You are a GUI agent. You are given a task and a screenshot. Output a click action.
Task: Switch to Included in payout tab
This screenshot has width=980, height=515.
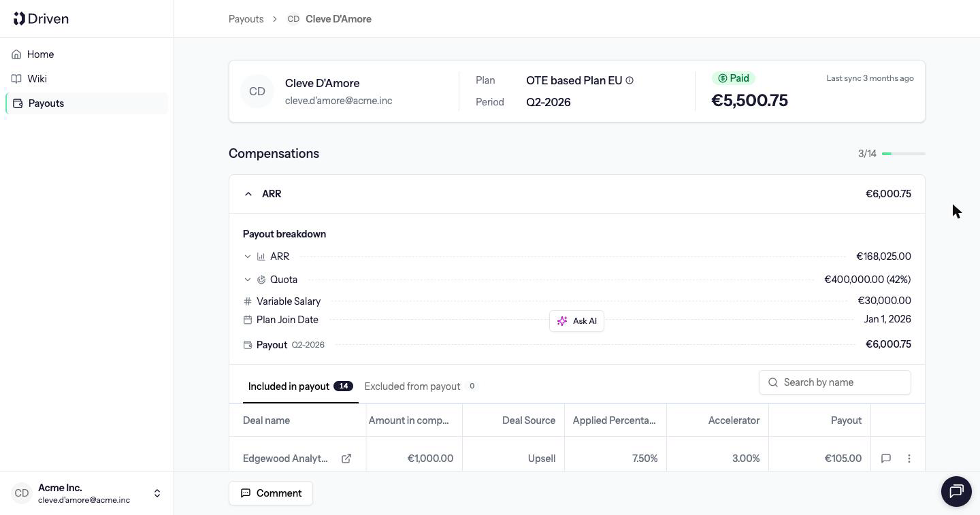coord(301,386)
